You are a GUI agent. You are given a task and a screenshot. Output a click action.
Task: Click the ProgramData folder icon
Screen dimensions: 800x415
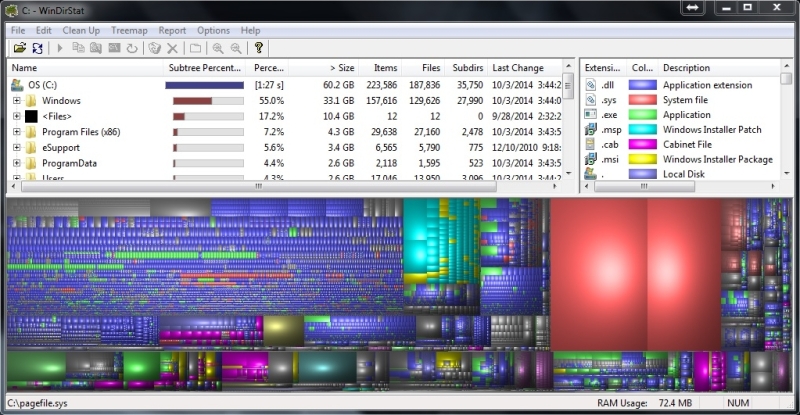[31, 163]
